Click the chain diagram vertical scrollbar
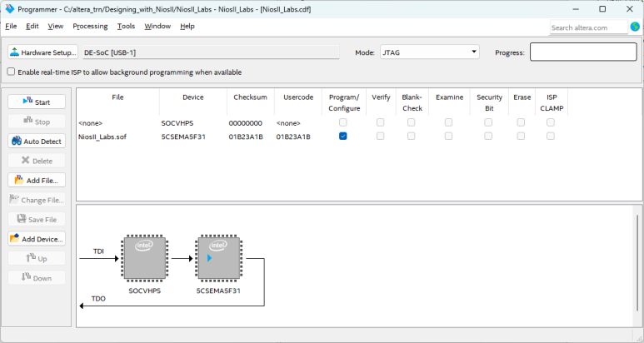The width and height of the screenshot is (644, 343). [637, 262]
